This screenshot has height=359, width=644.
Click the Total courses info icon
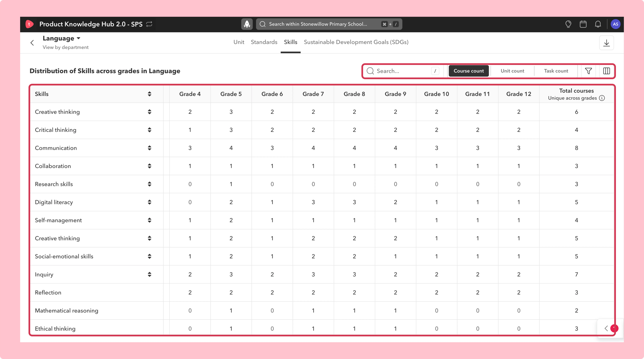pyautogui.click(x=602, y=98)
